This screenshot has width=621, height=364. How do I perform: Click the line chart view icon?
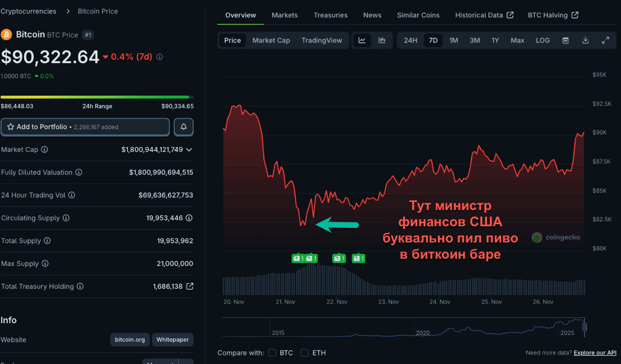coord(362,40)
